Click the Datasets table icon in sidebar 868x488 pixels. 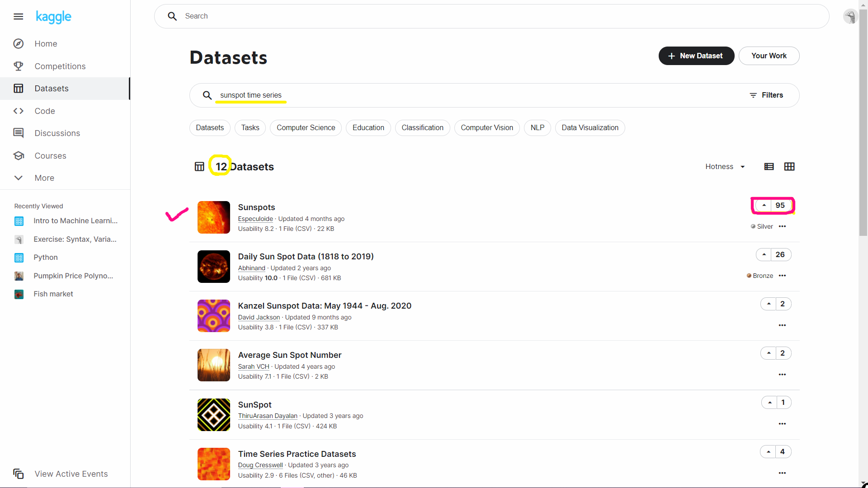[x=19, y=89]
